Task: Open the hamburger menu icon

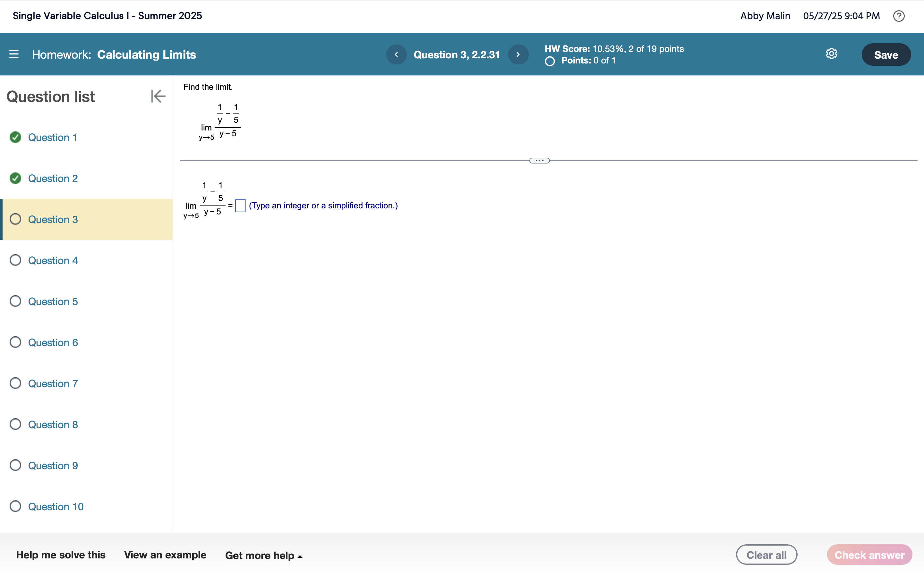Action: pos(14,54)
